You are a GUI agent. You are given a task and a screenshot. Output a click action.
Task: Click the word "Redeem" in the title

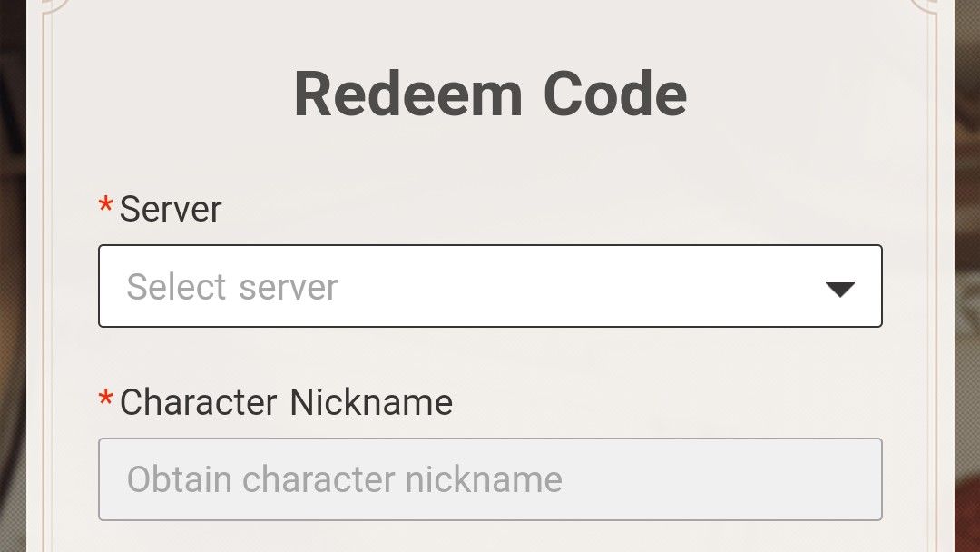(x=408, y=94)
